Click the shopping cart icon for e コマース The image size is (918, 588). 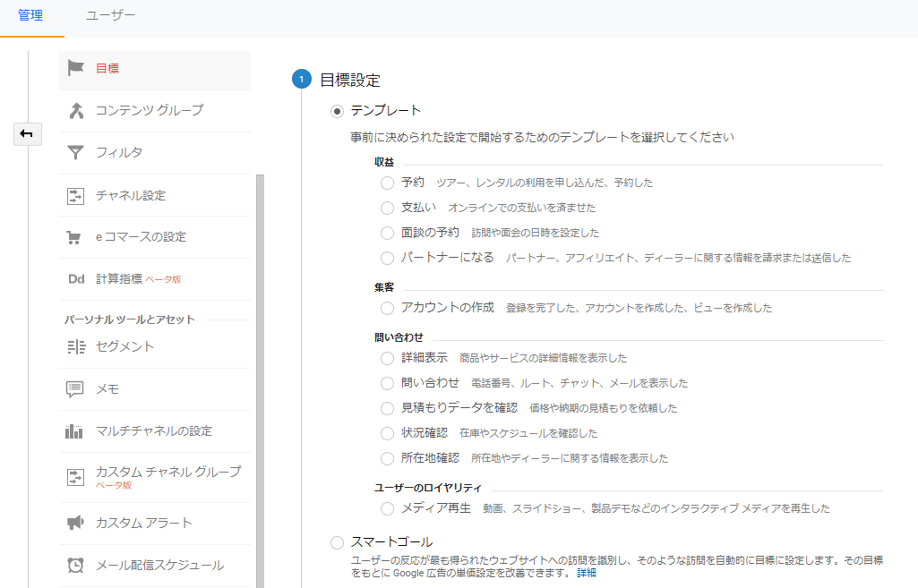[73, 237]
